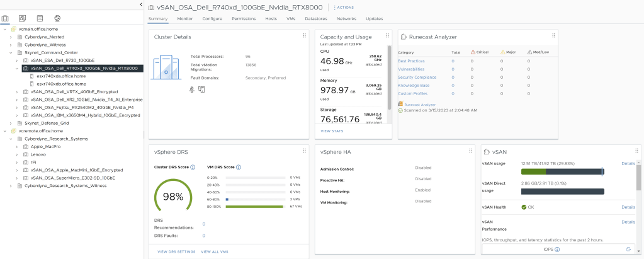Click the vSphere HA card drag handle
The image size is (644, 259).
[470, 151]
